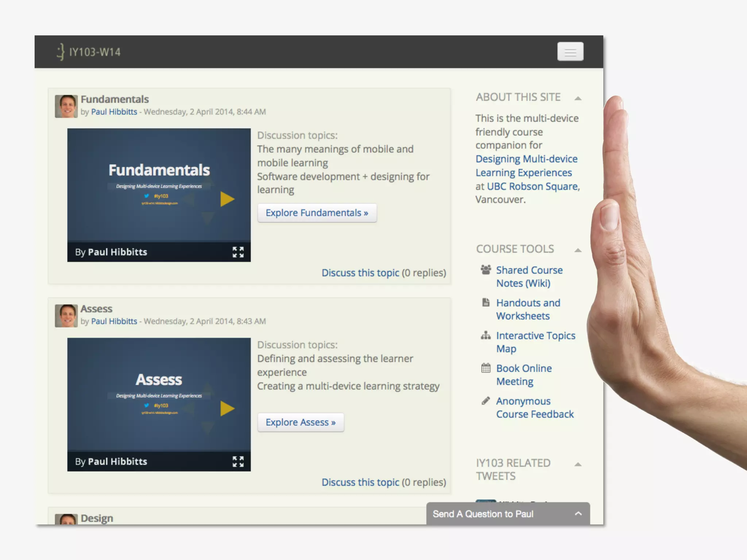The height and width of the screenshot is (560, 747).
Task: Open Discuss this topic under Fundamentals
Action: (x=360, y=273)
